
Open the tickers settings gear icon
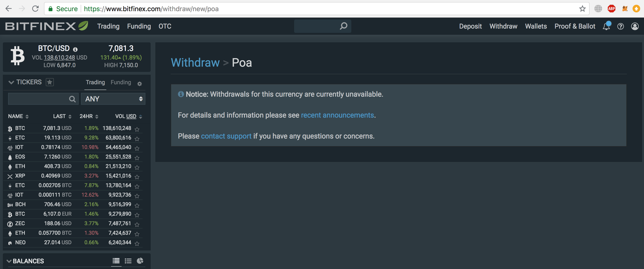click(x=139, y=84)
